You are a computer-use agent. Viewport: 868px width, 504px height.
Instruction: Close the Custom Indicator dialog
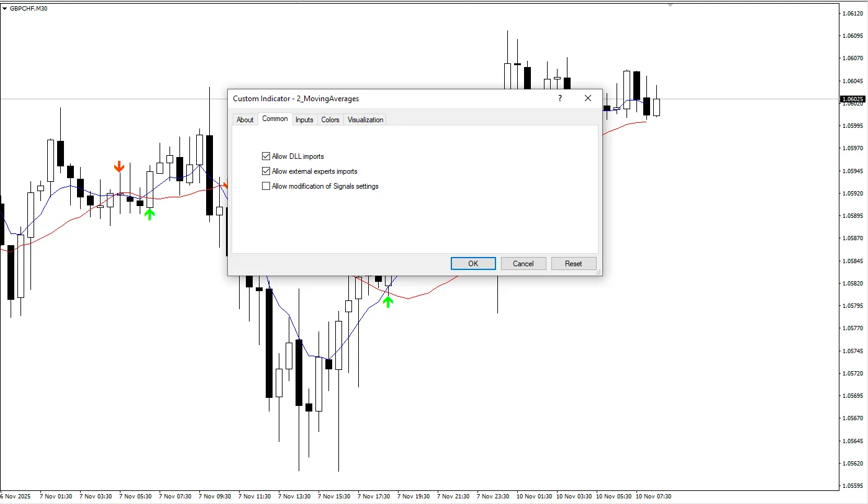tap(588, 98)
